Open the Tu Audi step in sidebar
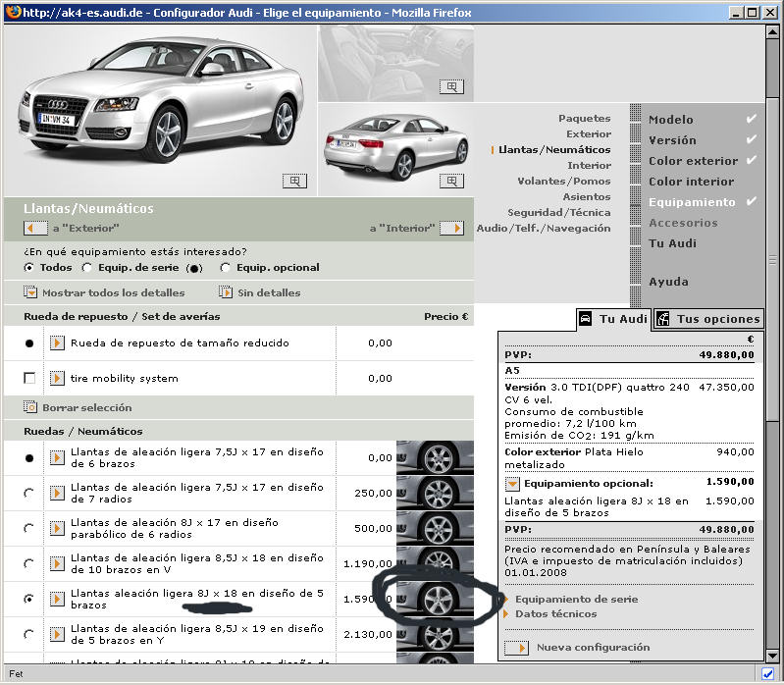Screen dimensions: 784x685 click(x=672, y=243)
